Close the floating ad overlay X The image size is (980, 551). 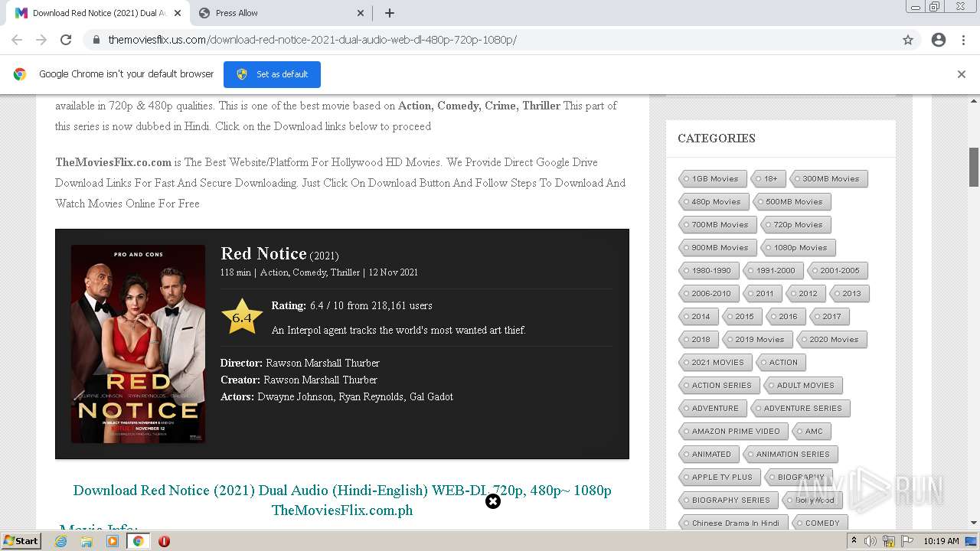493,501
